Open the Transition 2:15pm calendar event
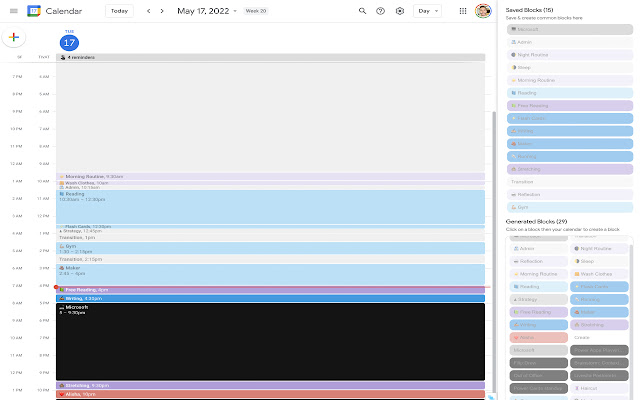 (270, 259)
